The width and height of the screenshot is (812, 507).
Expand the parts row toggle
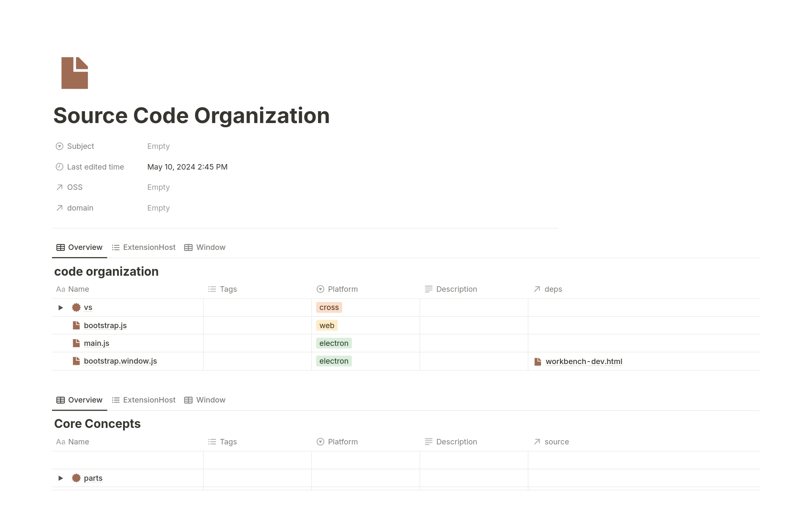coord(60,478)
